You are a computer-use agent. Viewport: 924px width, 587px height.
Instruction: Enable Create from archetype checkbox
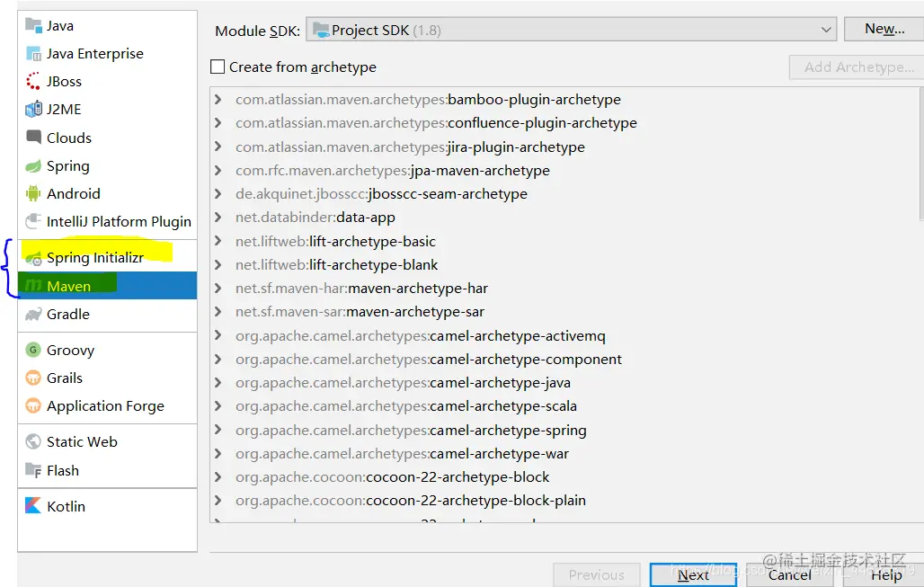(x=218, y=67)
